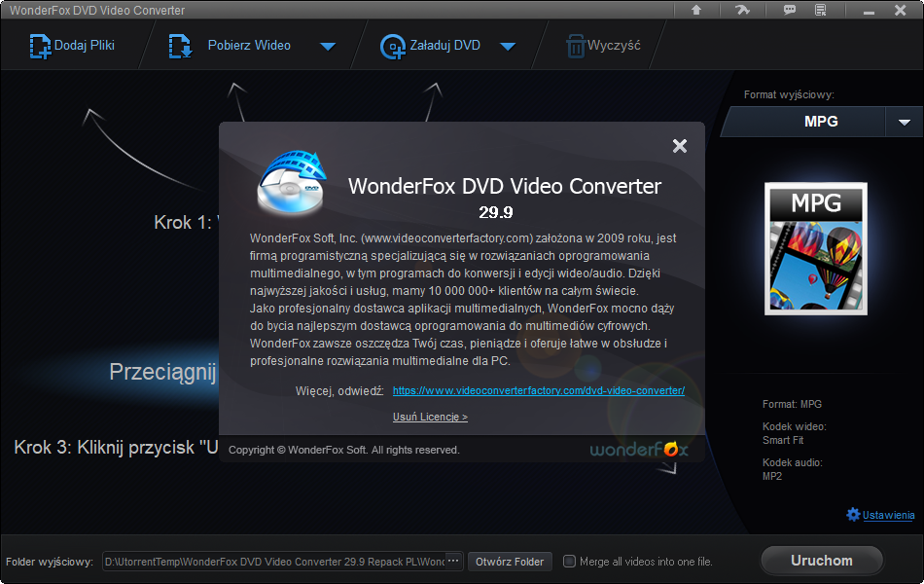Expand the Pobierz Wideo dropdown arrow
Screen dimensions: 924x584
328,47
